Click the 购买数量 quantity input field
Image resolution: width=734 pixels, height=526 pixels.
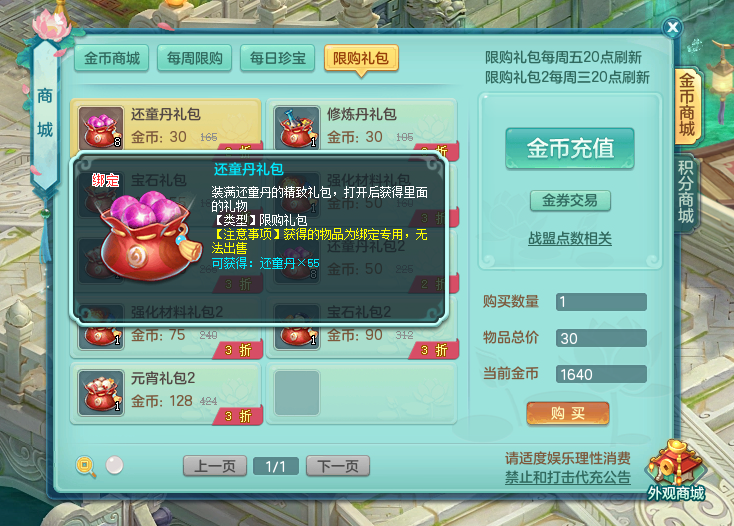tap(601, 302)
